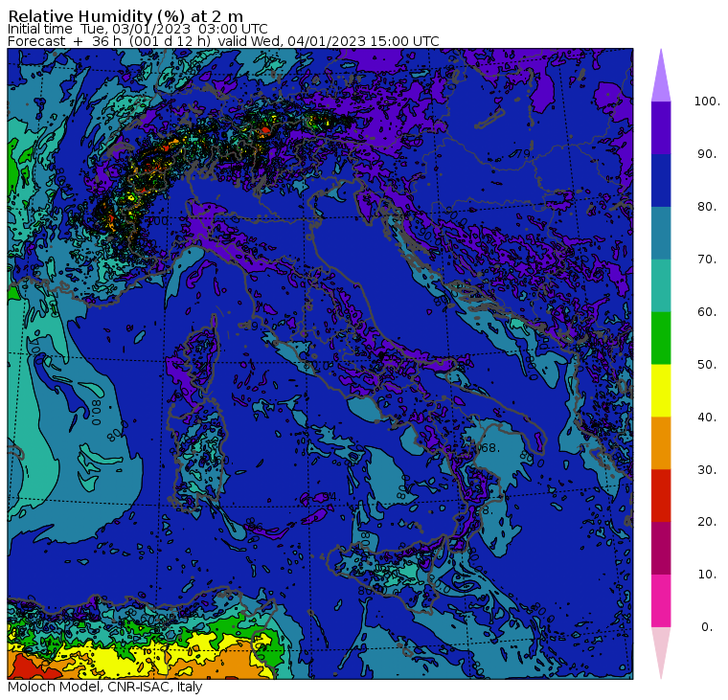
Task: Click the Sardinia island on the map
Action: point(198,455)
